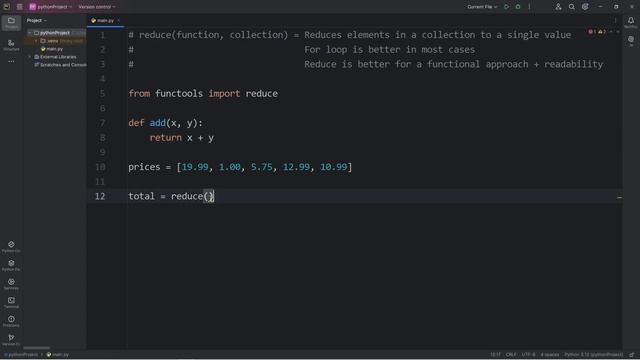
Task: Select Scratches and Consoles in tree
Action: pos(60,65)
